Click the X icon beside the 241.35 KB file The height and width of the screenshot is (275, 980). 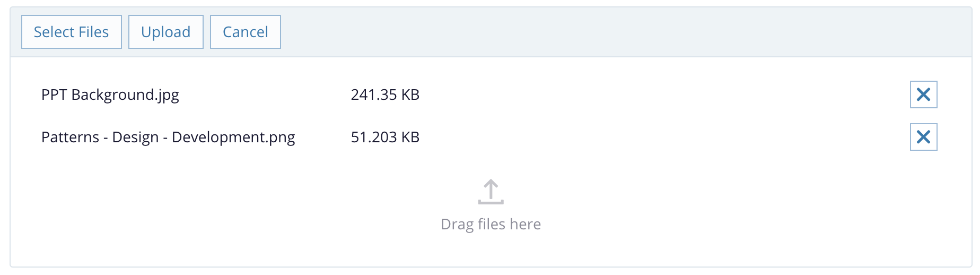(923, 94)
